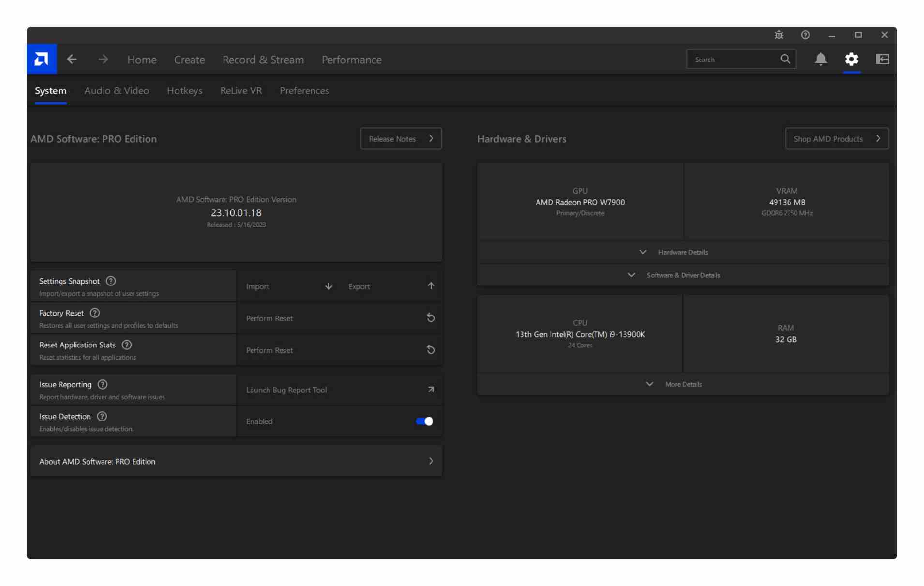Click the AMD logo icon
Screen dimensions: 924x586
[42, 59]
